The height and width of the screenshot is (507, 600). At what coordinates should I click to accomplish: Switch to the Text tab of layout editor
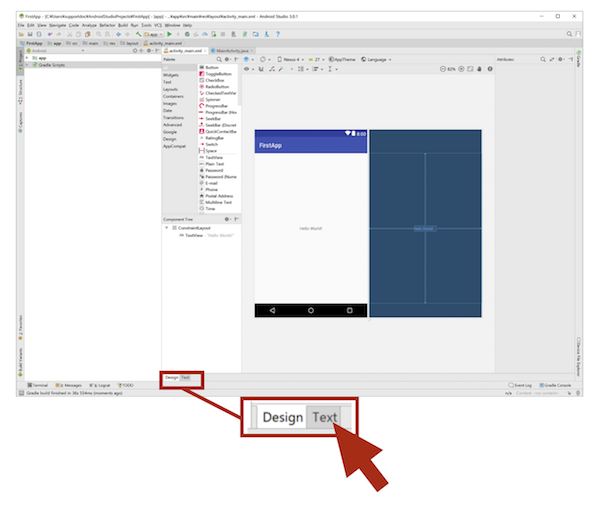(x=185, y=378)
